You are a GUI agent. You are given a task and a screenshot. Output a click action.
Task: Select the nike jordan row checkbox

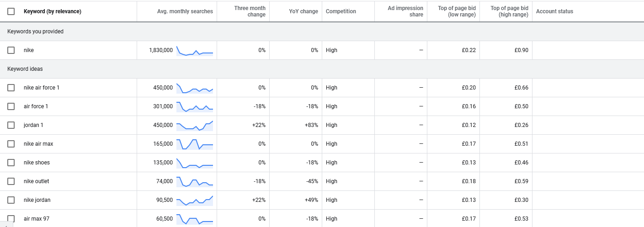click(11, 200)
